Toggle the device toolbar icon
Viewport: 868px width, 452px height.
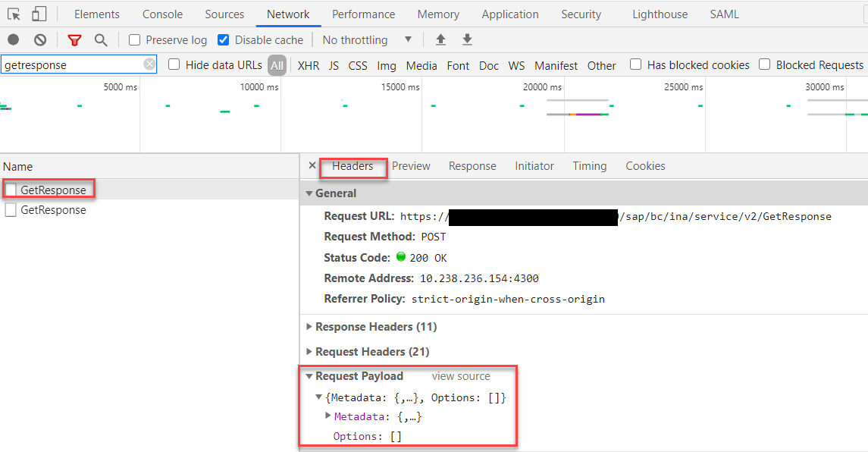(39, 14)
